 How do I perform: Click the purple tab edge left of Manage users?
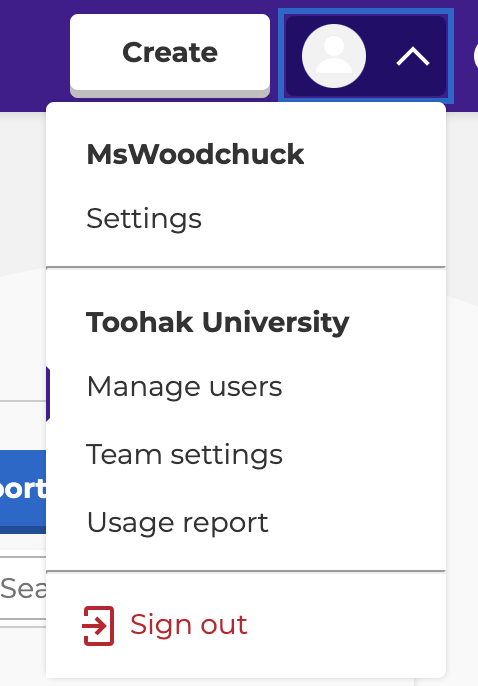pyautogui.click(x=48, y=394)
